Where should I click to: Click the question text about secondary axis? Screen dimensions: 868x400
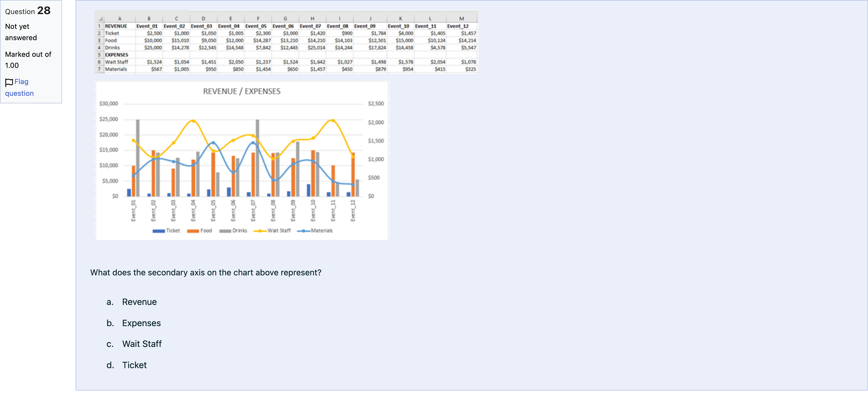tap(206, 273)
